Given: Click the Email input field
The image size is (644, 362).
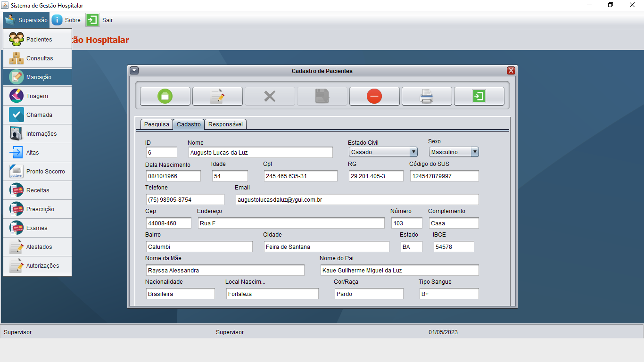Looking at the screenshot, I should point(357,199).
